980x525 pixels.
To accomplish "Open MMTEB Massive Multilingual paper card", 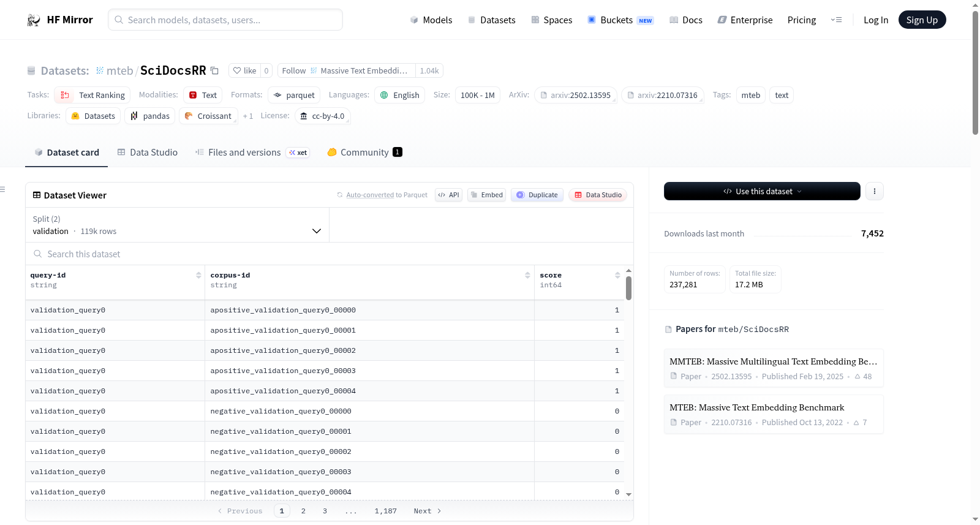I will (774, 368).
